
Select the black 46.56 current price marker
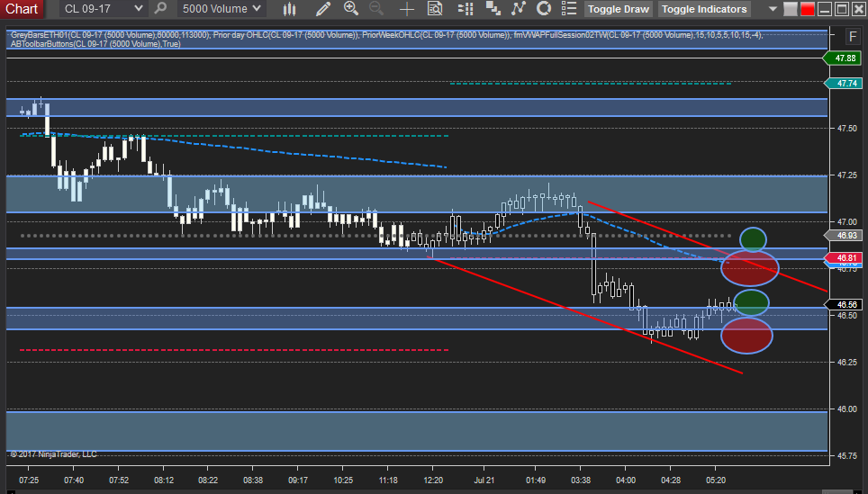(x=843, y=305)
